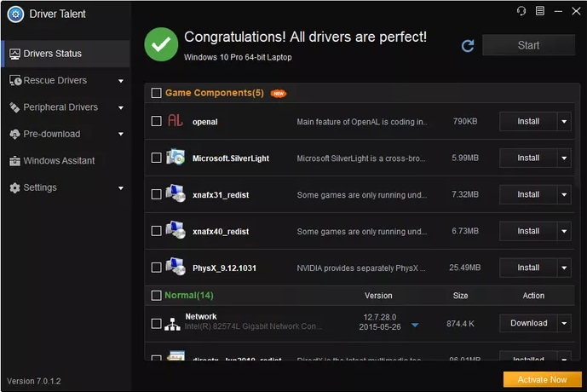Check the PhysX_9.12.1031 checkbox
587x392 pixels.
156,268
